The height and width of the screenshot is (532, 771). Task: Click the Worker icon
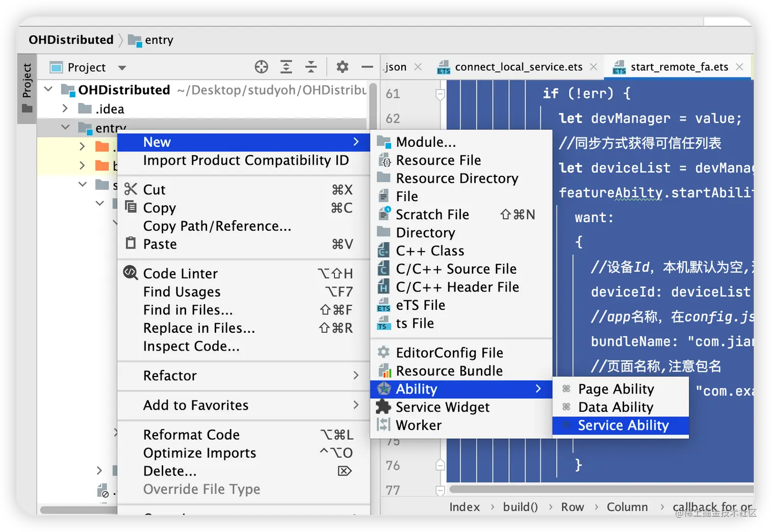pyautogui.click(x=384, y=424)
